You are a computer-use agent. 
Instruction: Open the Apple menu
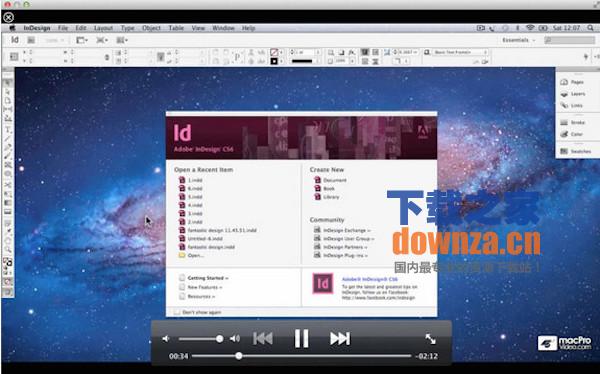(x=12, y=28)
